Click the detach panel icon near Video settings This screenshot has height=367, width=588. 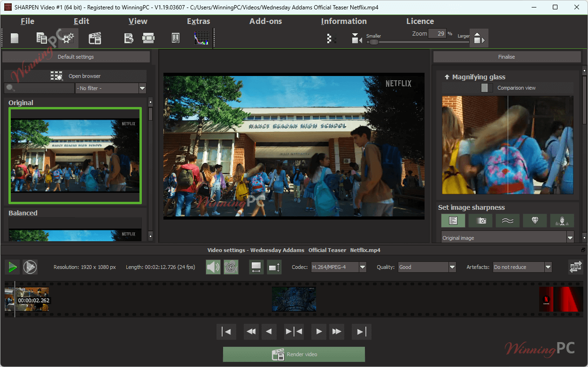pos(583,250)
